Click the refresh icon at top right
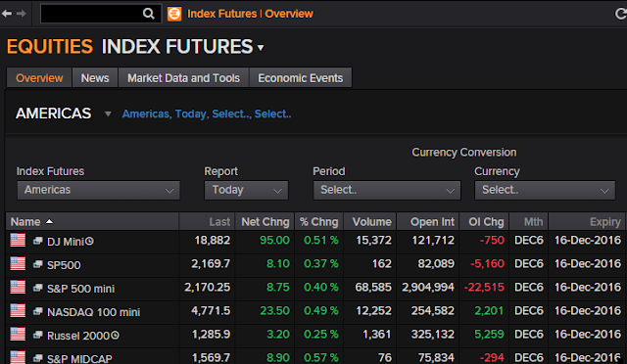 pyautogui.click(x=620, y=14)
